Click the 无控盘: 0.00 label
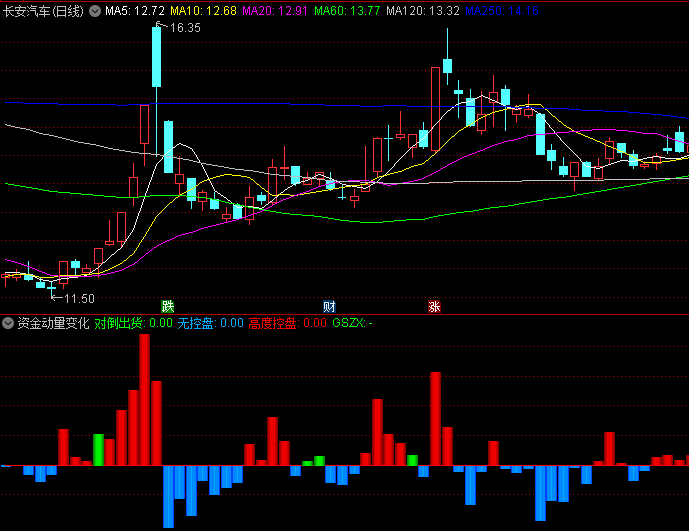 [x=210, y=324]
